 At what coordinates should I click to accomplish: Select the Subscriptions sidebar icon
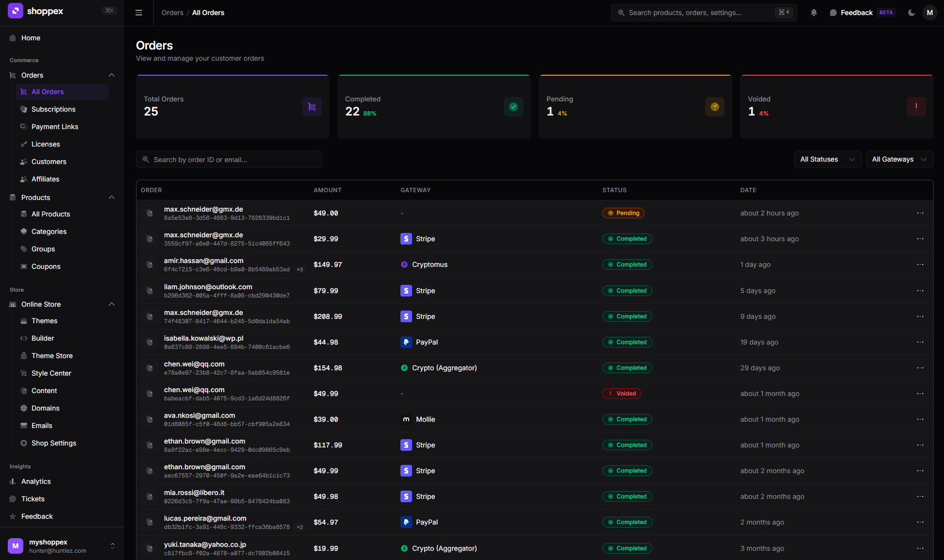click(24, 109)
